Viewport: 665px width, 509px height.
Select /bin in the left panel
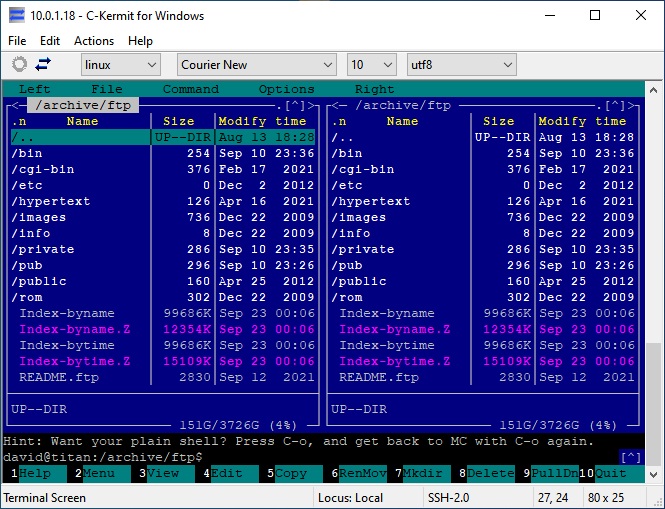click(x=163, y=154)
